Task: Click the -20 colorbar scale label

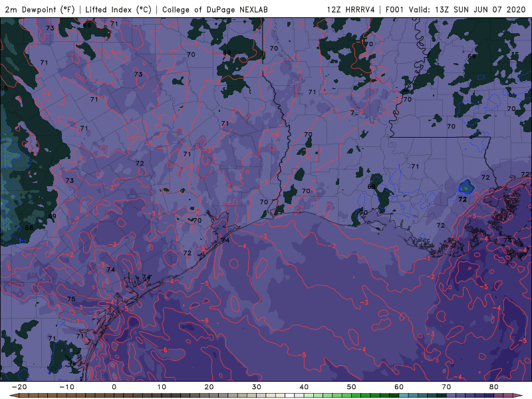Action: (19, 387)
